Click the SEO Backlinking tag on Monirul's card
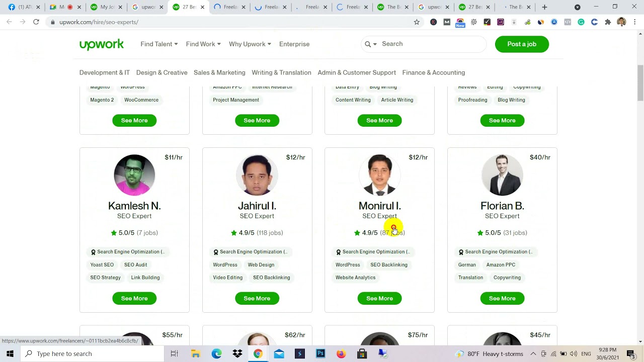 coord(389,265)
